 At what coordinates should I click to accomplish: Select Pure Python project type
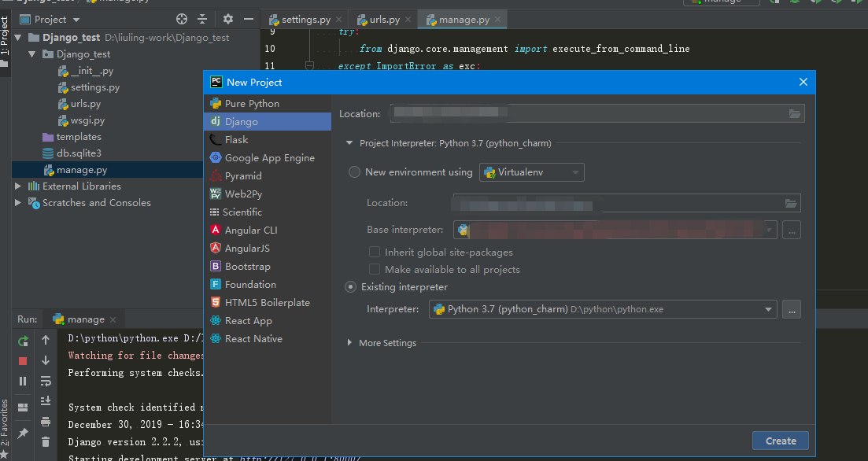(x=268, y=104)
